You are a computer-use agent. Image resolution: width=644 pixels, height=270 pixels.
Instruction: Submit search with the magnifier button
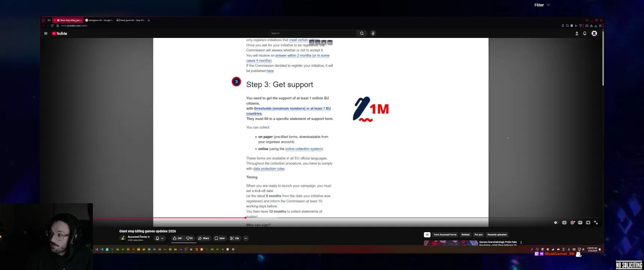[x=362, y=33]
